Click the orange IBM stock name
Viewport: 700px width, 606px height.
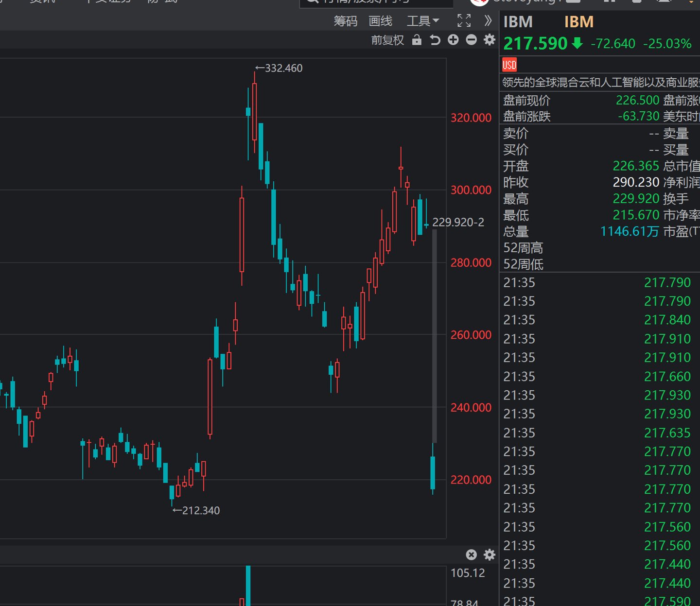579,22
